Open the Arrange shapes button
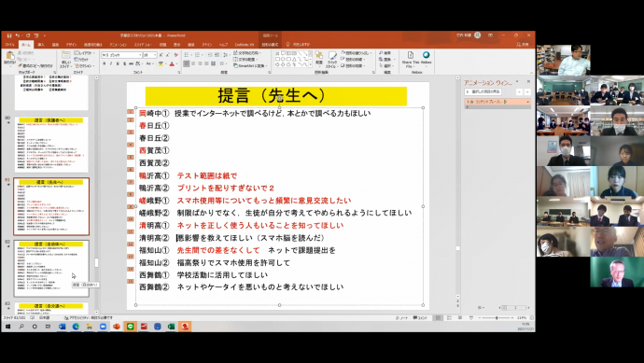This screenshot has width=644, height=363. (318, 58)
